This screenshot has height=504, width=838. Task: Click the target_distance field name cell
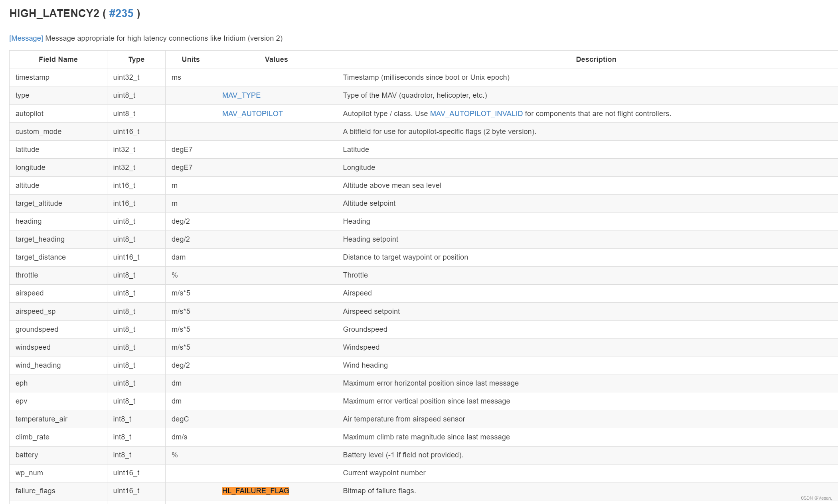tap(40, 257)
